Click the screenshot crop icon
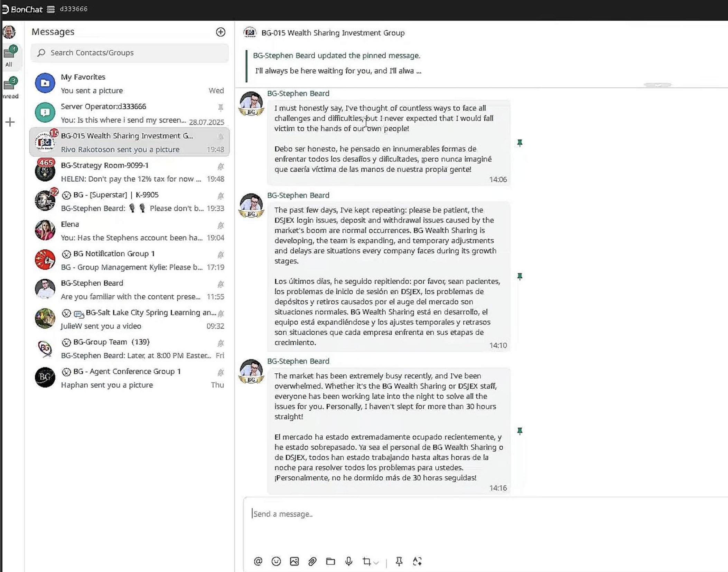 click(x=366, y=561)
